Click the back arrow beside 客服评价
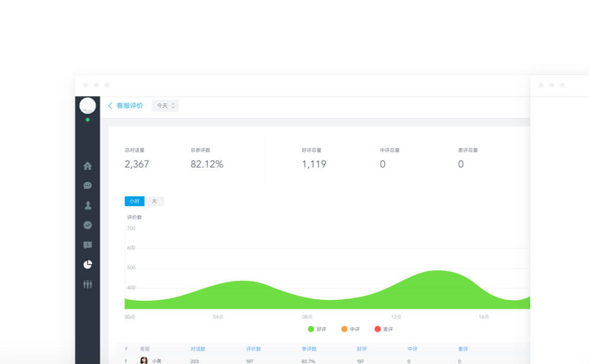This screenshot has width=589, height=364. coord(110,106)
